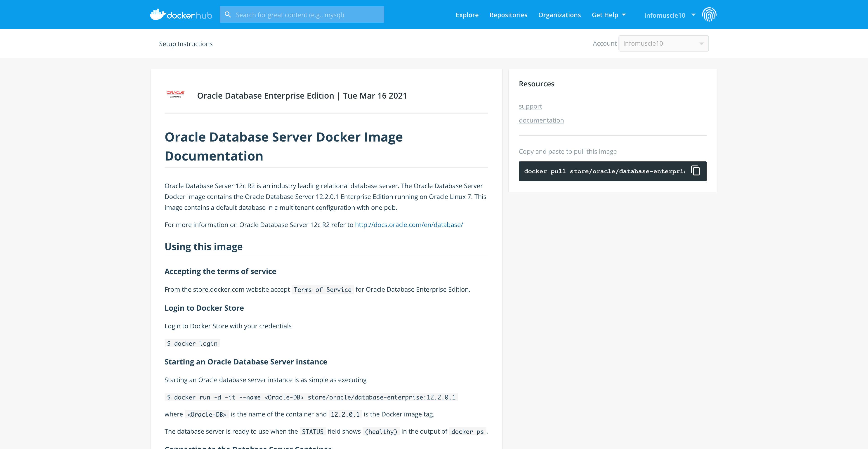This screenshot has width=868, height=449.
Task: Click the Oracle Database logo thumbnail
Action: 175,94
